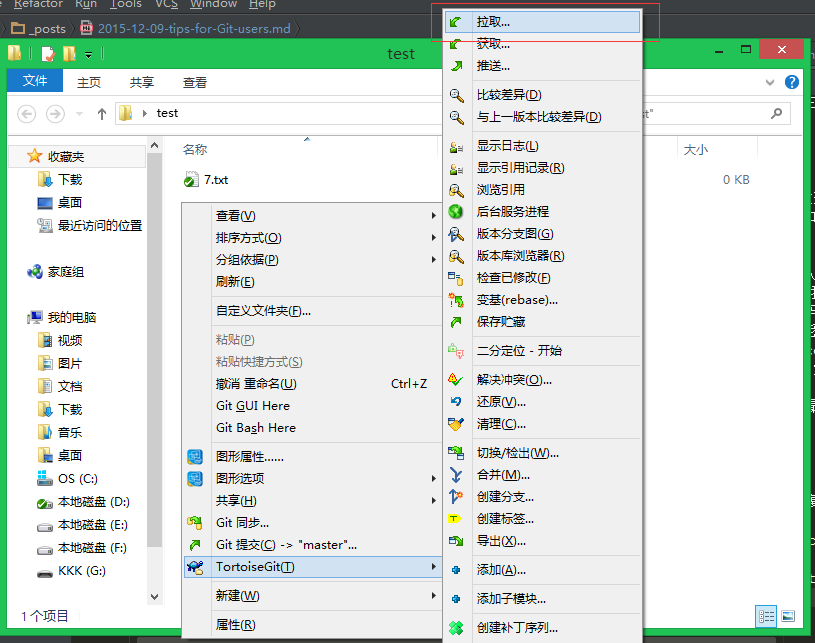This screenshot has width=815, height=643.
Task: Click the Explorer help question mark icon
Action: click(791, 82)
